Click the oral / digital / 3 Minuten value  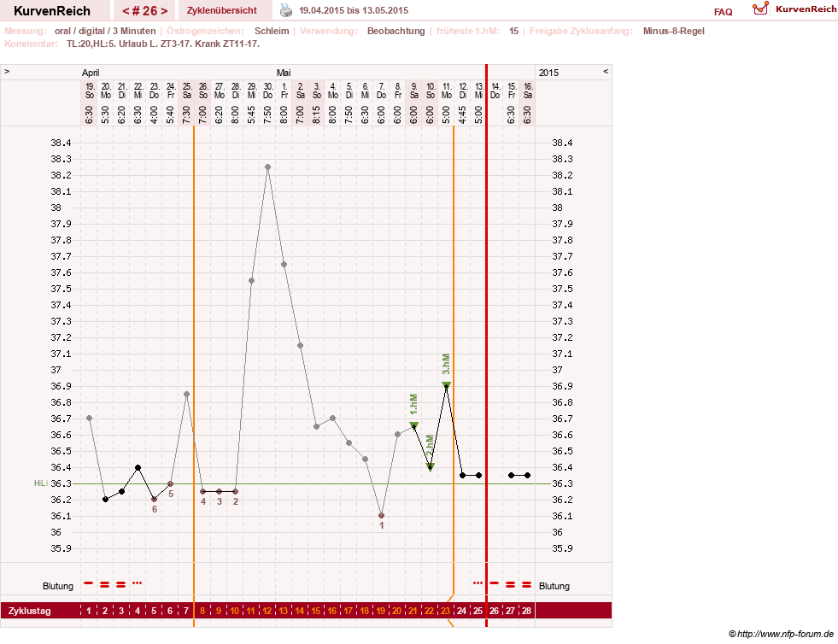coord(105,31)
